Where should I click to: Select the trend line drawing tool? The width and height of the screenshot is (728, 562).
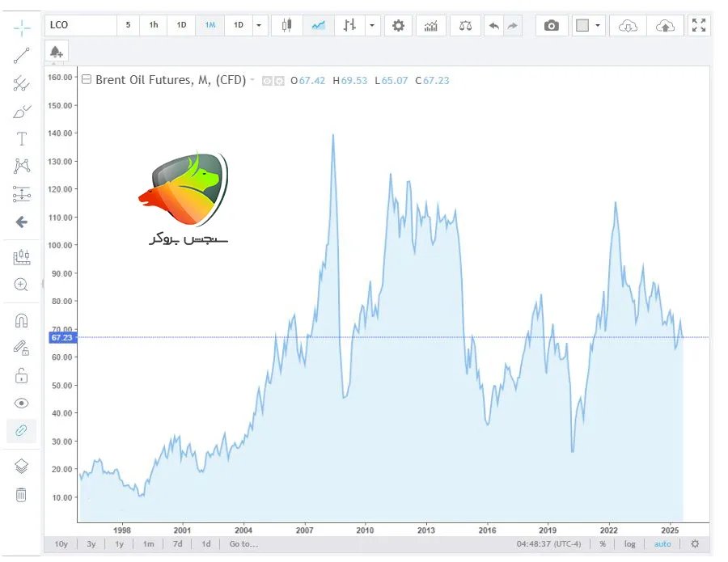pyautogui.click(x=22, y=56)
